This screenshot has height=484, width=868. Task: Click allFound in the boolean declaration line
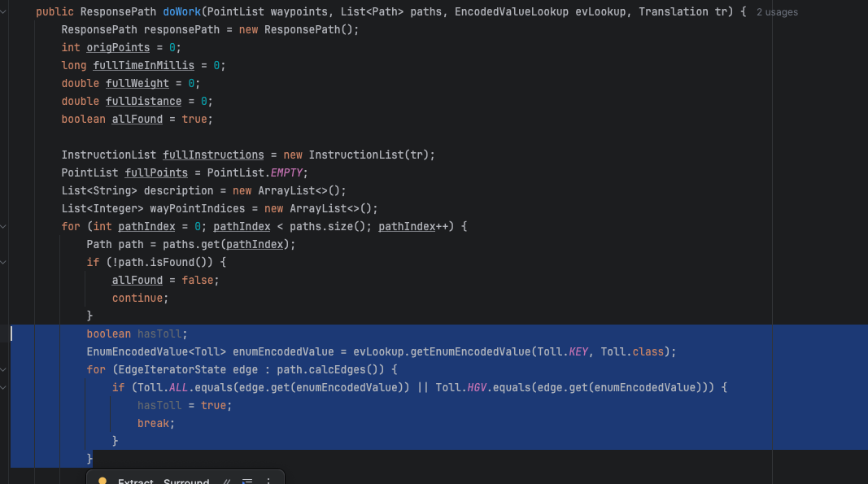click(x=137, y=119)
